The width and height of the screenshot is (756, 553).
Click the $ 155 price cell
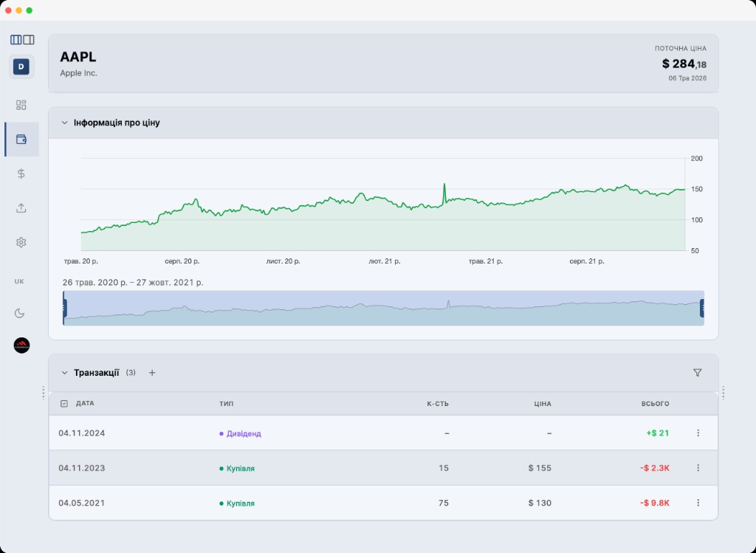click(540, 467)
